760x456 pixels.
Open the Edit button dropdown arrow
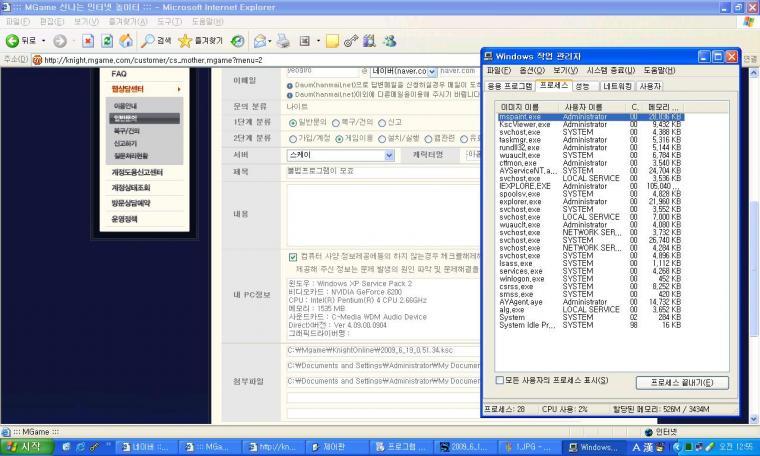(318, 41)
